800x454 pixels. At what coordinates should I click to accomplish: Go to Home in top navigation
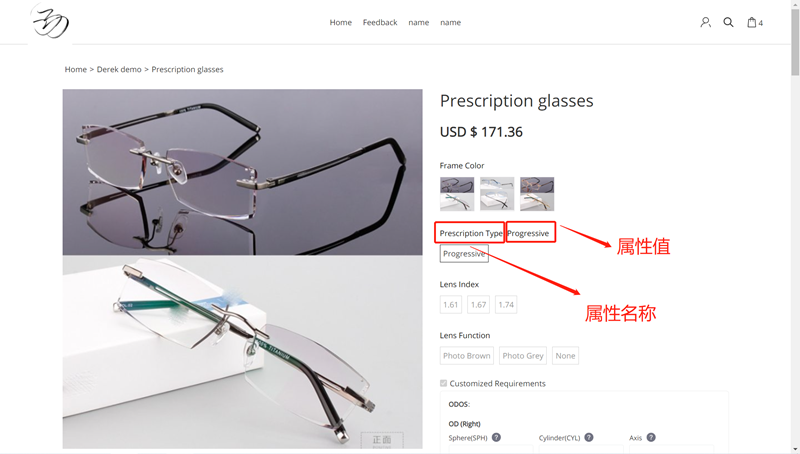click(340, 22)
